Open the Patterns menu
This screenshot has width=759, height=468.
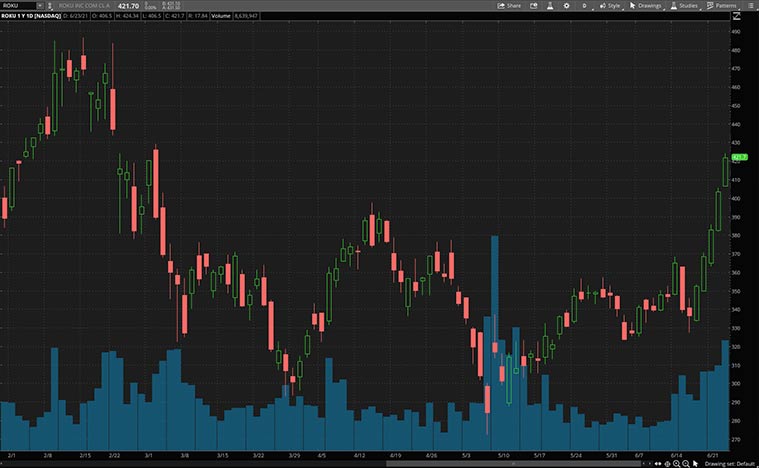pos(722,6)
